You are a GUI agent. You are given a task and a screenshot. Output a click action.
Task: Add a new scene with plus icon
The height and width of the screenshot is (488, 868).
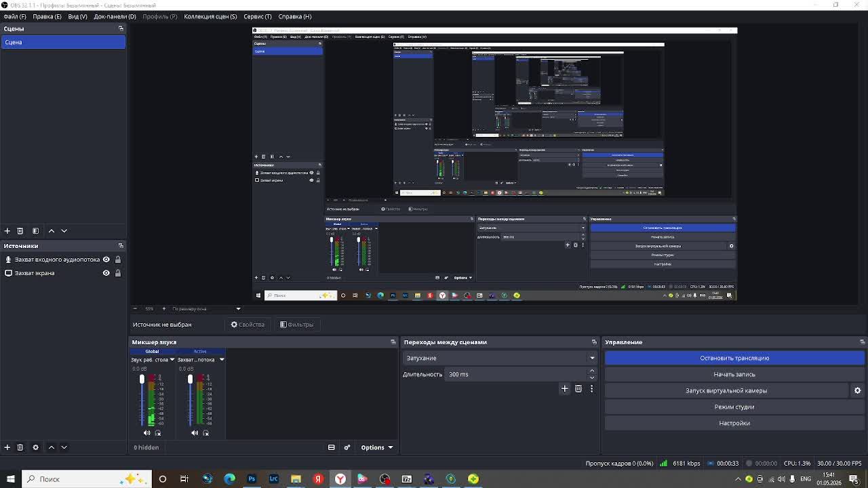pos(7,230)
